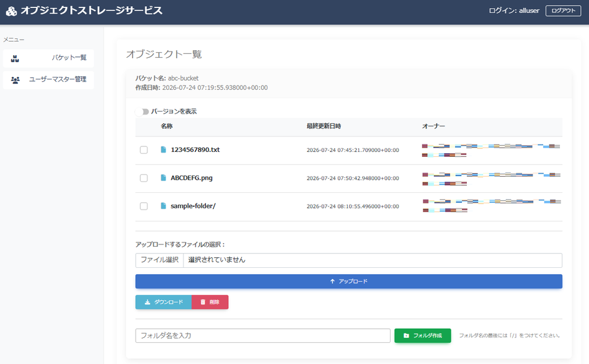This screenshot has width=589, height=364.
Task: Click the 名称 column header
Action: tap(167, 127)
